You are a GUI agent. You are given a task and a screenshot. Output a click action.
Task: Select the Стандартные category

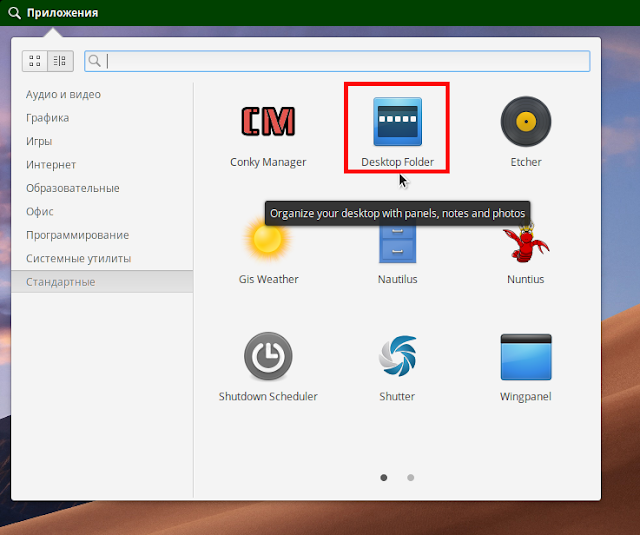click(102, 282)
